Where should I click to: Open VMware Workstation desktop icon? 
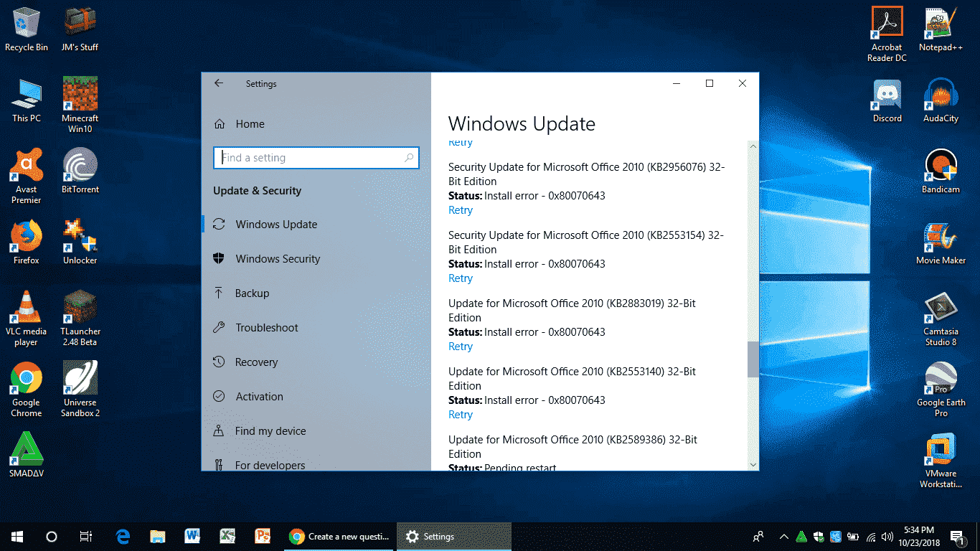941,461
